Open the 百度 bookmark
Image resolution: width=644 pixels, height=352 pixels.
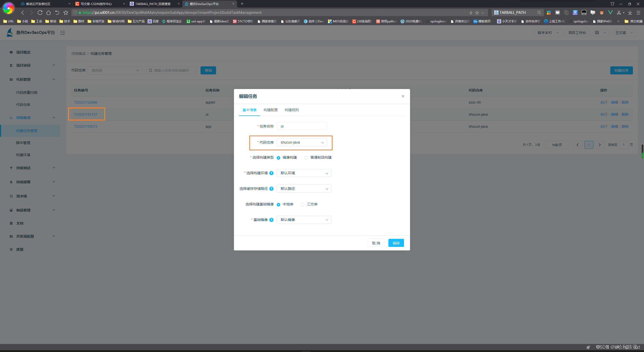[153, 21]
